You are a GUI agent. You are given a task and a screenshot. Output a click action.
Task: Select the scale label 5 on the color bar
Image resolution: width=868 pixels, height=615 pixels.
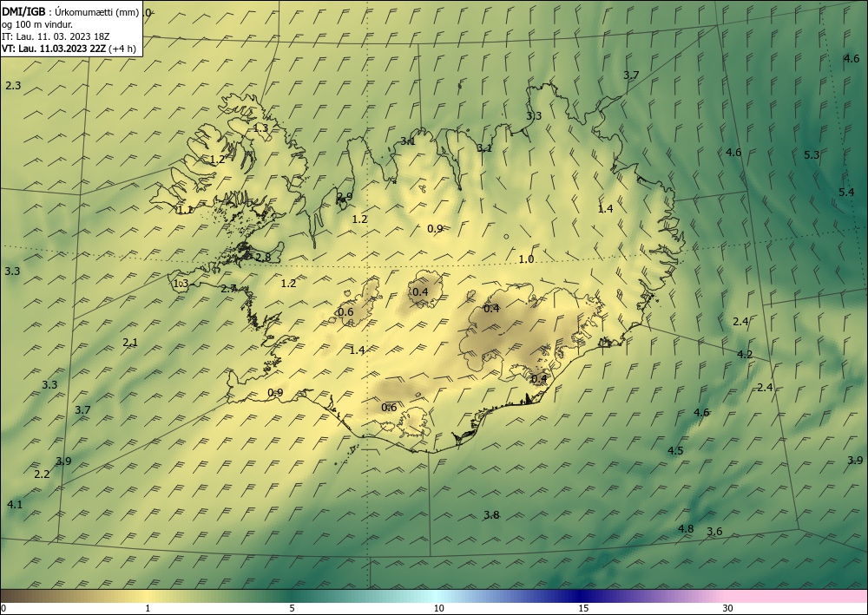(292, 609)
